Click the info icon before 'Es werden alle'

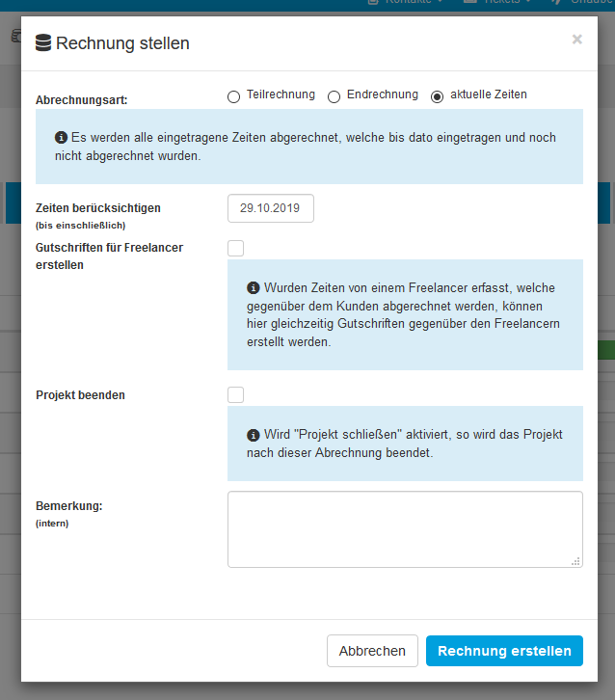point(61,138)
